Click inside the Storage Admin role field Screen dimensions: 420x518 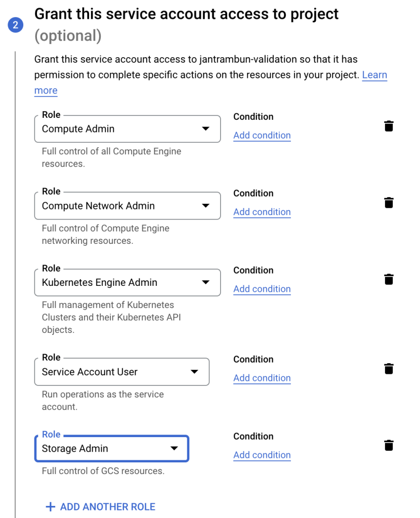pos(91,448)
